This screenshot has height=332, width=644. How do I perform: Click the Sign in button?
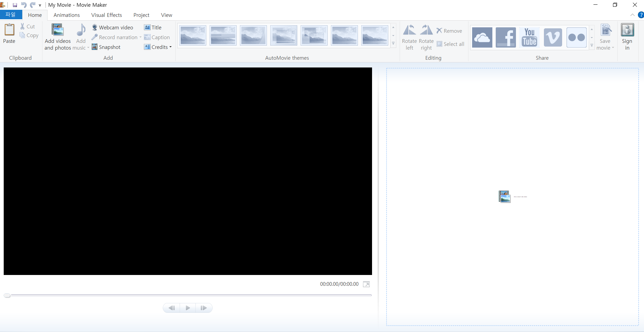pos(627,36)
